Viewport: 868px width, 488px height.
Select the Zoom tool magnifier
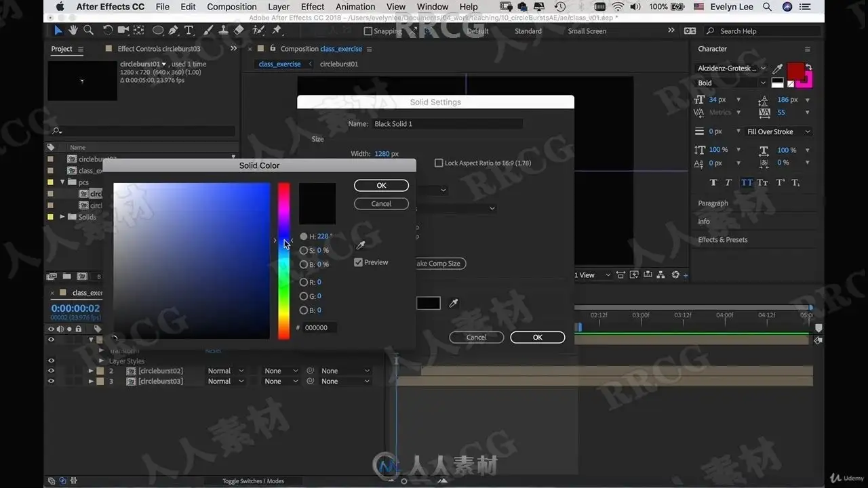[88, 30]
